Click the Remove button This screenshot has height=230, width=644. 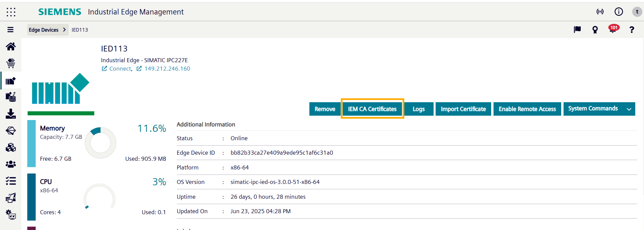[325, 109]
